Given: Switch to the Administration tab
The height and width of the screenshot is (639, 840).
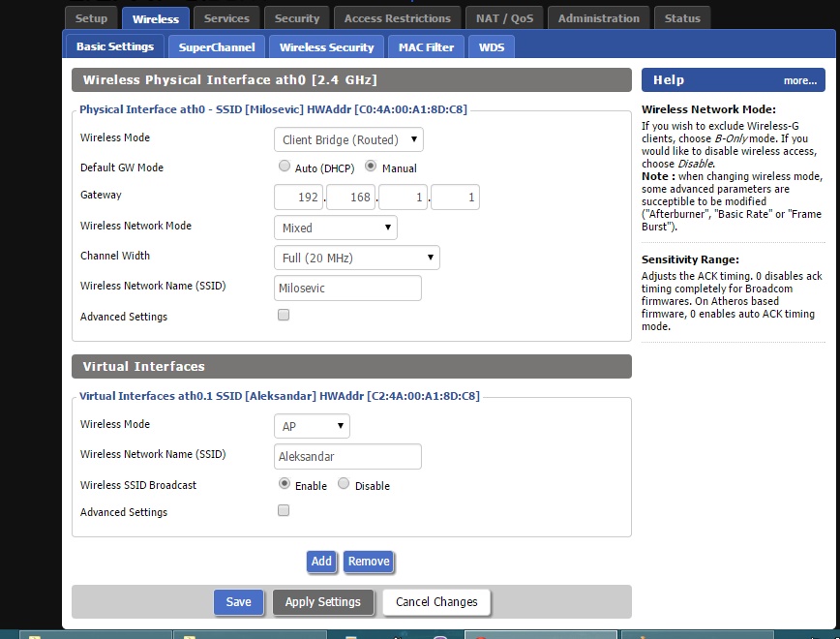Looking at the screenshot, I should [598, 18].
